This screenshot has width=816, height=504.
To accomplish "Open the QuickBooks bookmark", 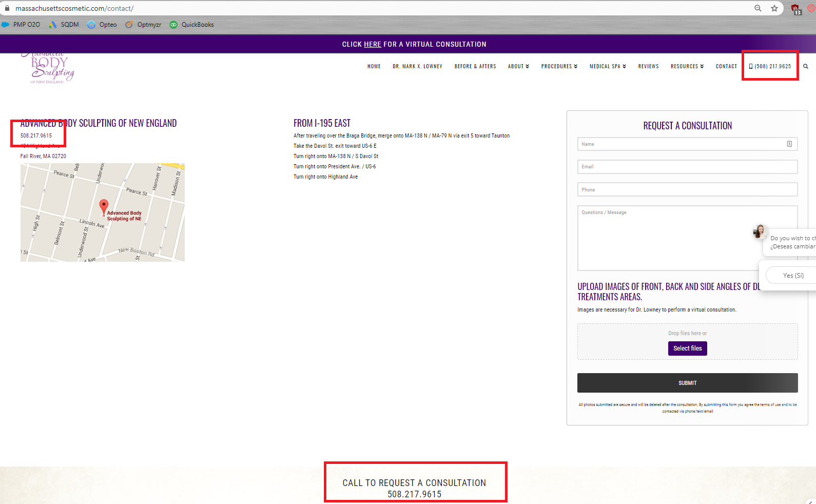I will click(191, 25).
